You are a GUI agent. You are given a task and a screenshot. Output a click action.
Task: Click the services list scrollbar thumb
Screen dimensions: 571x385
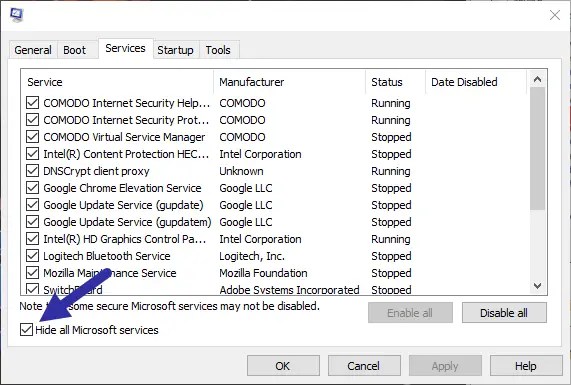(x=537, y=149)
